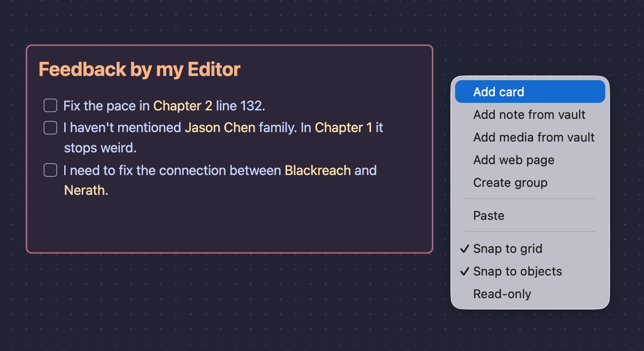Disable Snap to grid
644x351 pixels.
508,249
